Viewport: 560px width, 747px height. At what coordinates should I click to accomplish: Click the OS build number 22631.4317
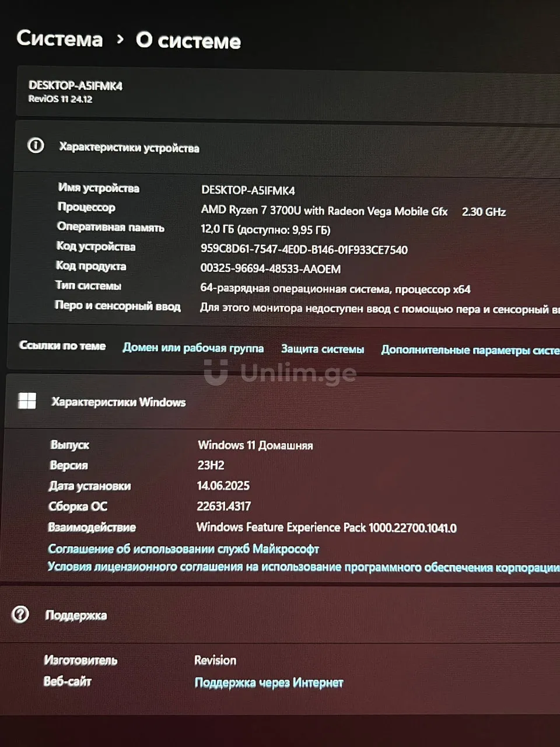(x=223, y=506)
